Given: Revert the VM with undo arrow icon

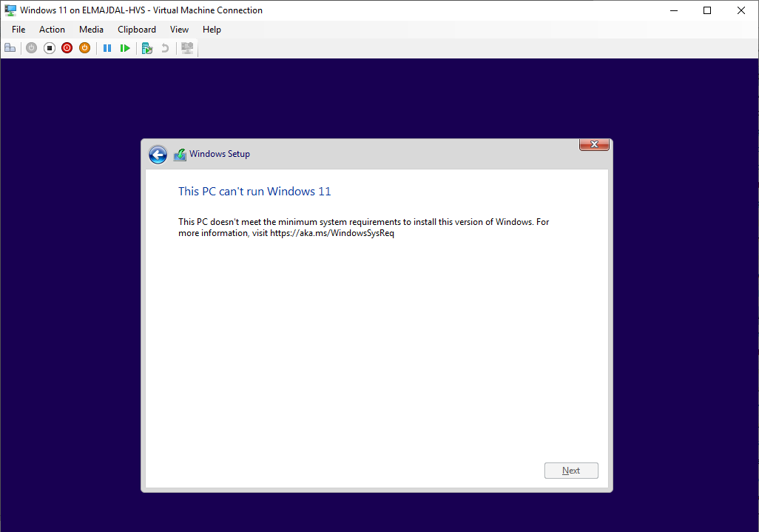Looking at the screenshot, I should (x=165, y=48).
